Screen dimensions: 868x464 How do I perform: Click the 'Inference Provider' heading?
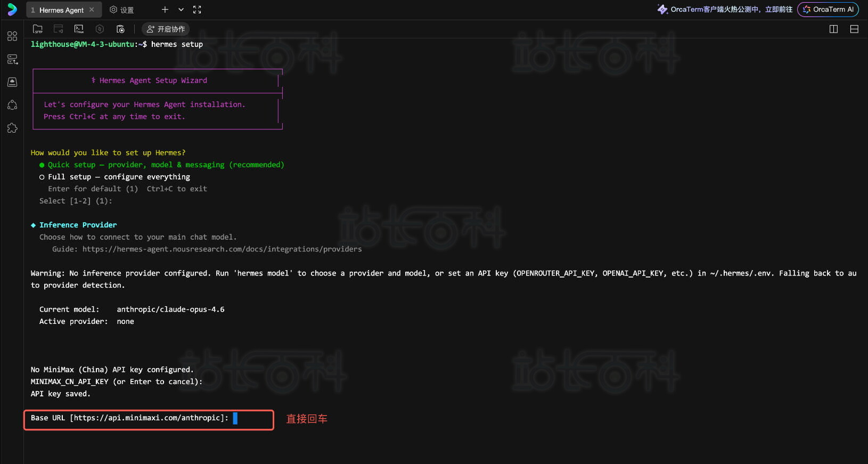(78, 225)
